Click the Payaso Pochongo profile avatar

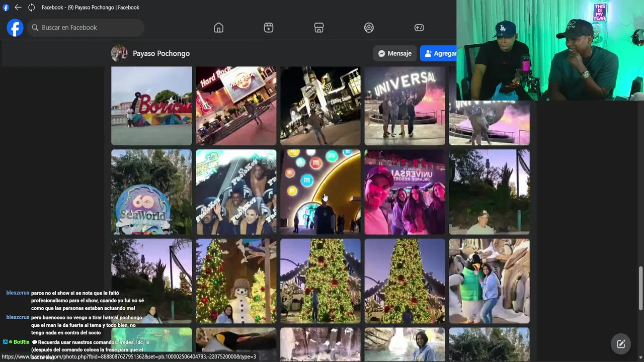[x=119, y=53]
